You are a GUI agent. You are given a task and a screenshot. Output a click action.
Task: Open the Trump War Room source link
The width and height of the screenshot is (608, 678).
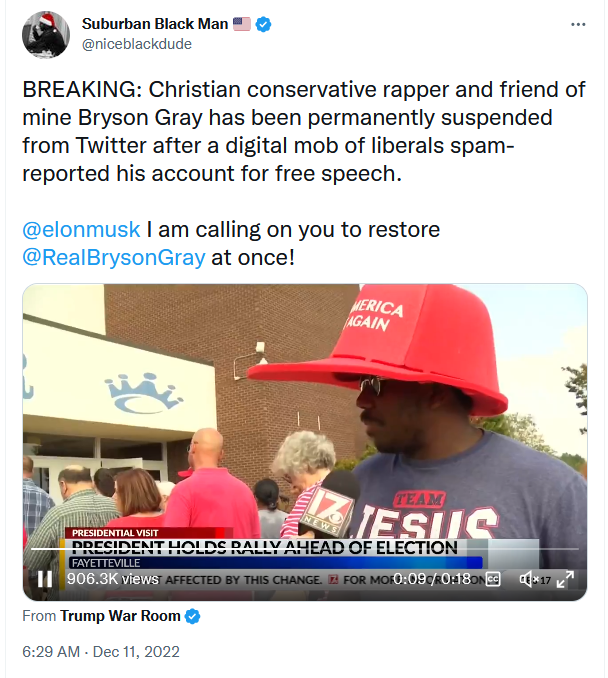(x=120, y=616)
